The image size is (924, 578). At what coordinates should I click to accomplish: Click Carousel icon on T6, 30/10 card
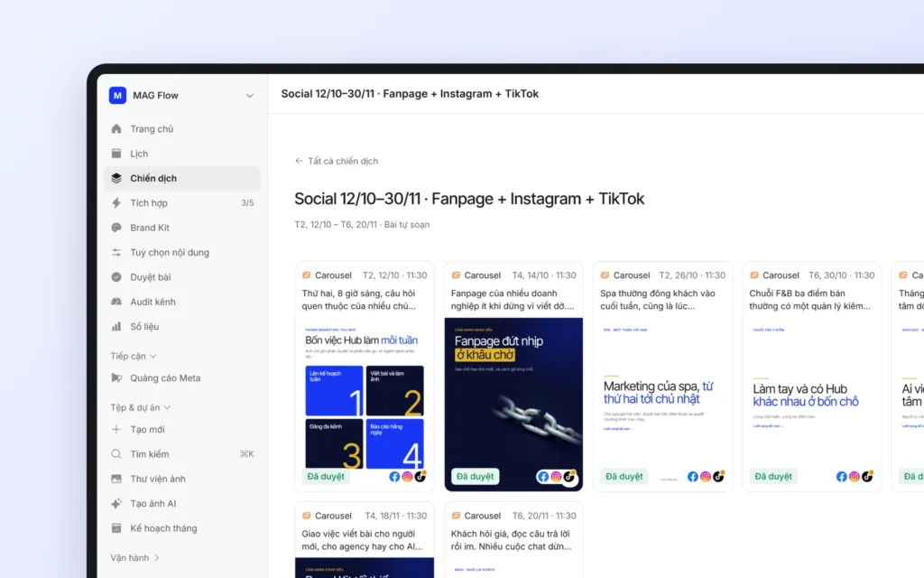click(753, 275)
